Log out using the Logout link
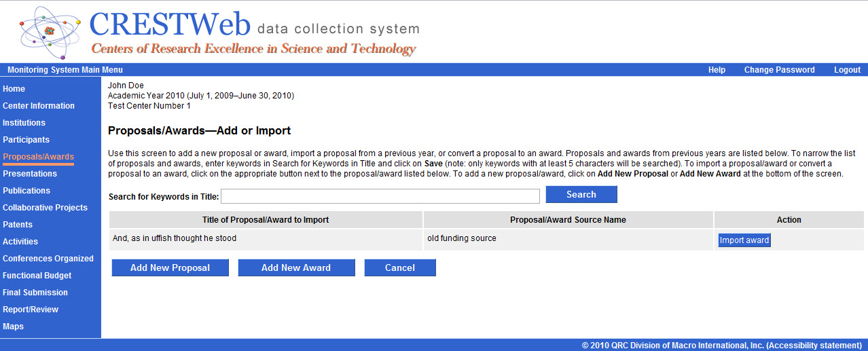The image size is (868, 351). click(847, 70)
